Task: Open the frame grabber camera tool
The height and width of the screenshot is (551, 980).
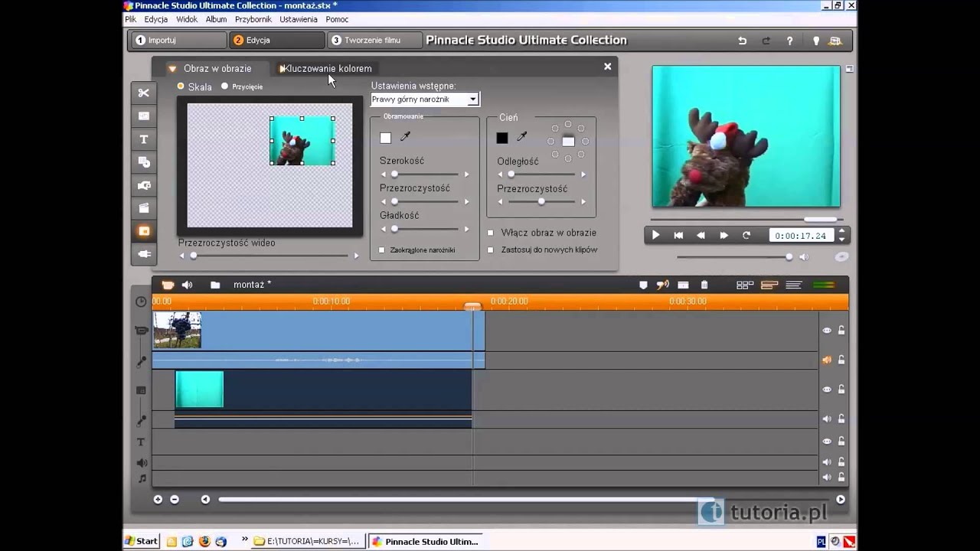Action: [x=143, y=185]
